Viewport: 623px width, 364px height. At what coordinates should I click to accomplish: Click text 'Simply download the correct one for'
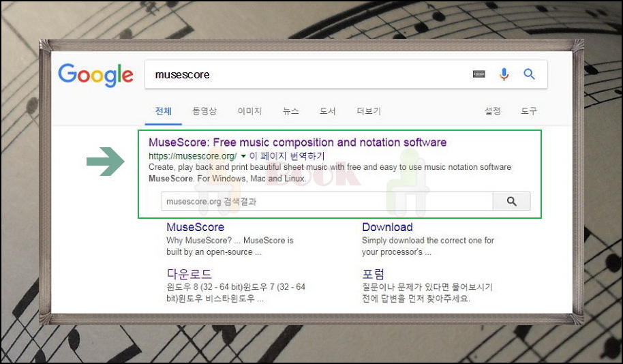pyautogui.click(x=428, y=241)
